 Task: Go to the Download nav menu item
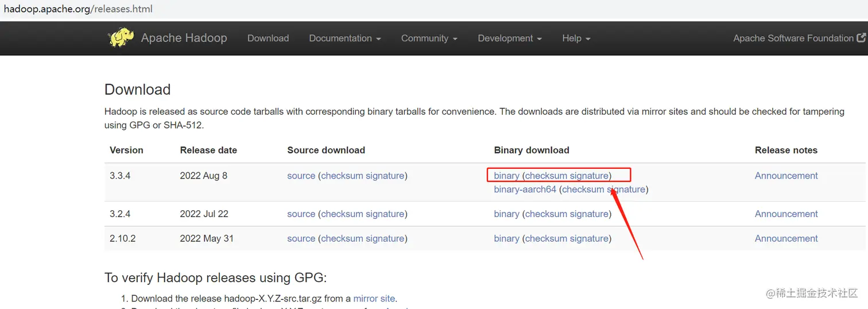pos(268,38)
